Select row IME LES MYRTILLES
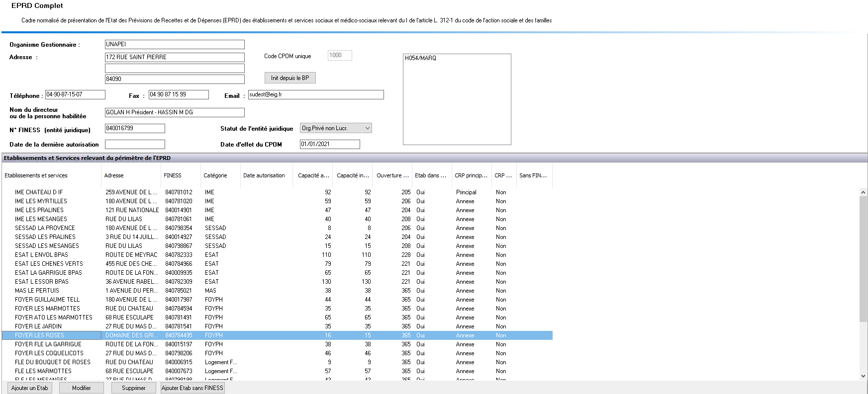This screenshot has height=394, width=868. click(x=277, y=201)
